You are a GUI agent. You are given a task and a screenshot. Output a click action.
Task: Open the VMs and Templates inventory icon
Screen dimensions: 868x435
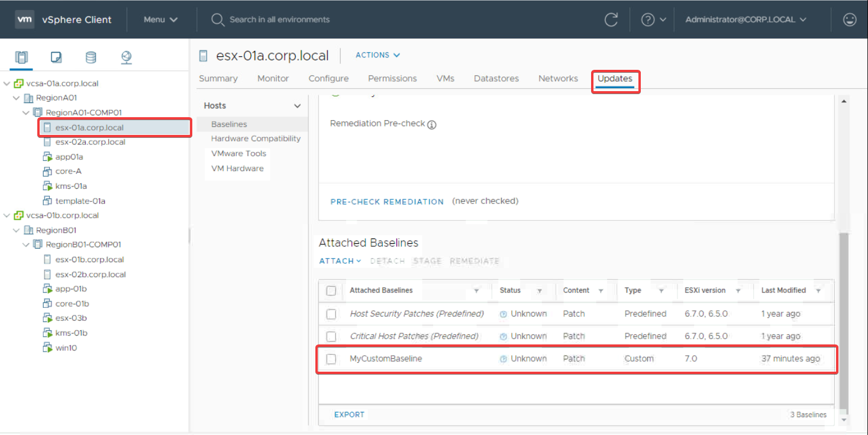[x=56, y=57]
